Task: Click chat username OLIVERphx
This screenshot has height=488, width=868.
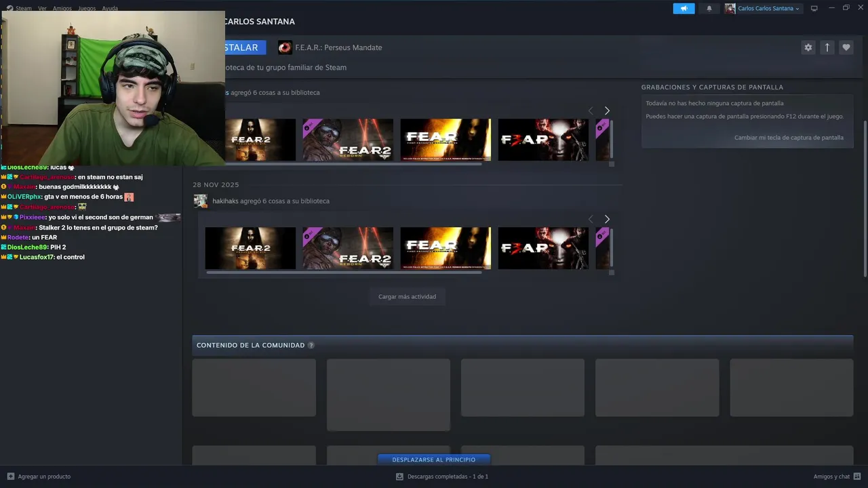Action: pos(24,197)
